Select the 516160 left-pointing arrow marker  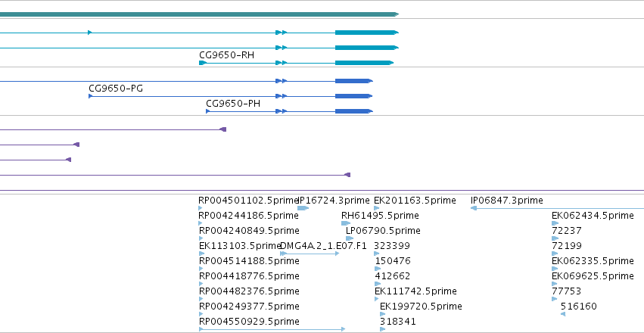pos(563,314)
